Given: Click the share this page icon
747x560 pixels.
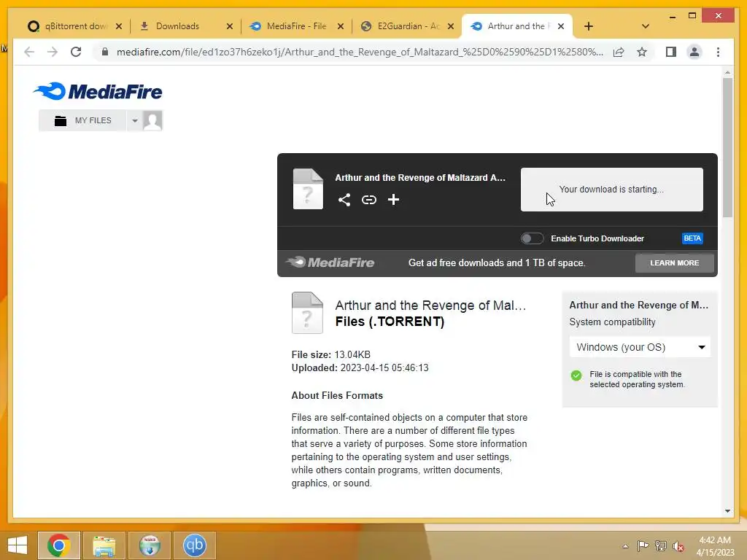Looking at the screenshot, I should coord(619,52).
